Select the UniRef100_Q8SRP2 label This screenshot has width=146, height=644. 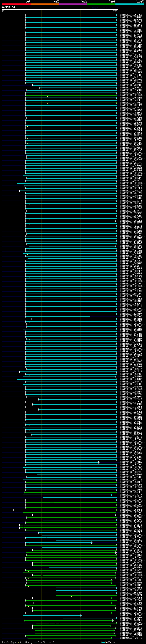(131, 603)
